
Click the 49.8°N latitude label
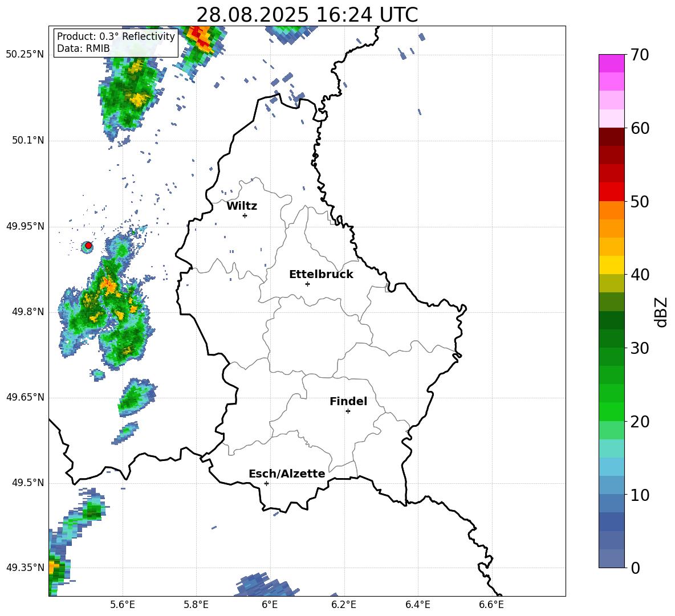pos(28,312)
